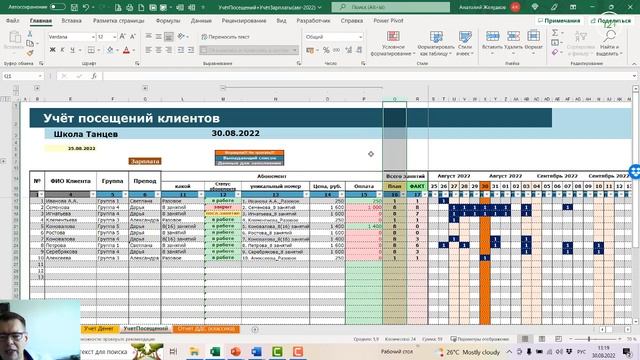
Task: Open the font size dropdown showing 12
Action: tap(115, 37)
